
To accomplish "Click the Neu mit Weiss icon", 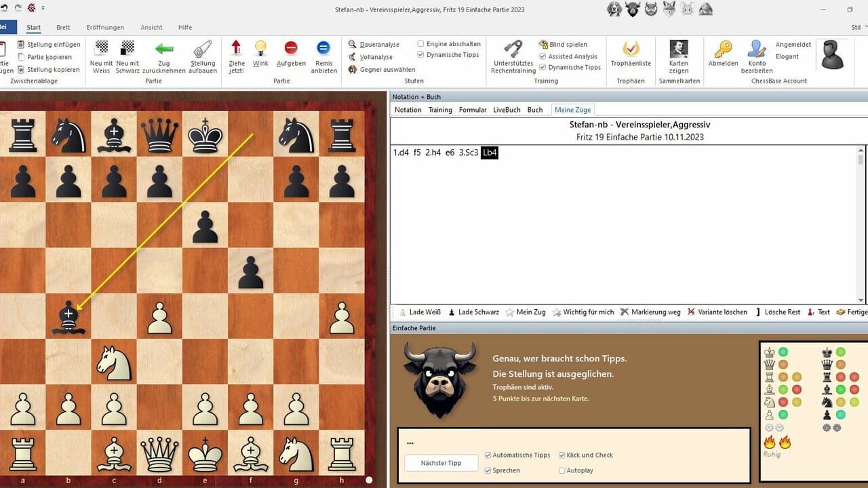I will tap(101, 49).
